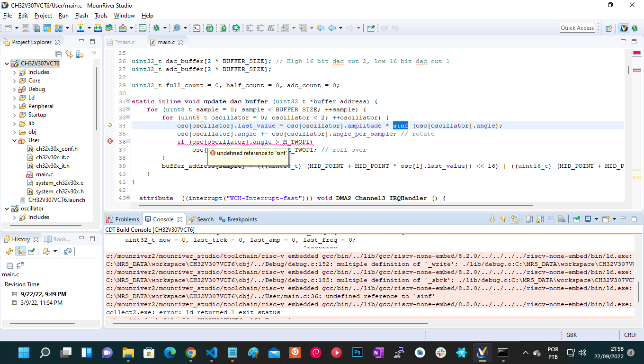Open the Project menu
This screenshot has height=364, width=644.
pos(43,16)
